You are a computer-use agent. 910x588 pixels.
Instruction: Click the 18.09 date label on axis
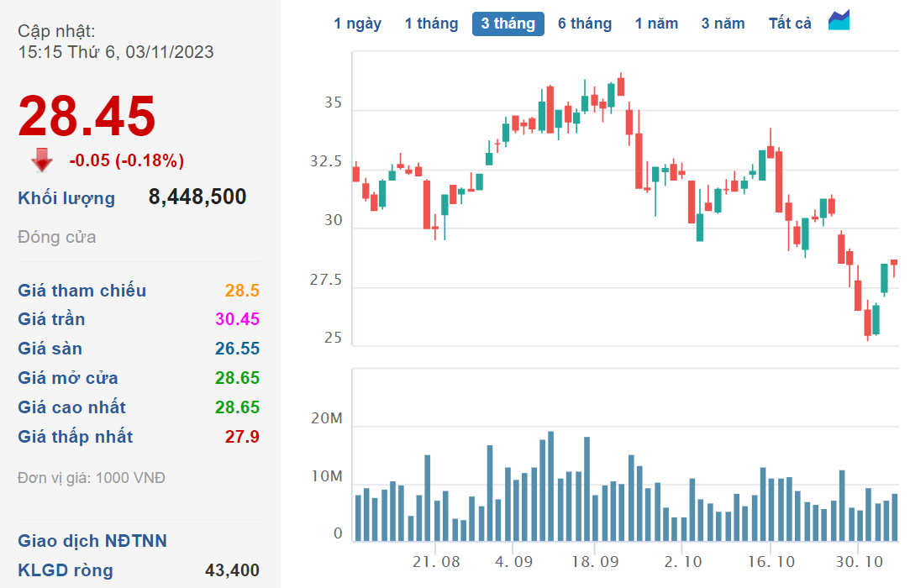(x=593, y=561)
